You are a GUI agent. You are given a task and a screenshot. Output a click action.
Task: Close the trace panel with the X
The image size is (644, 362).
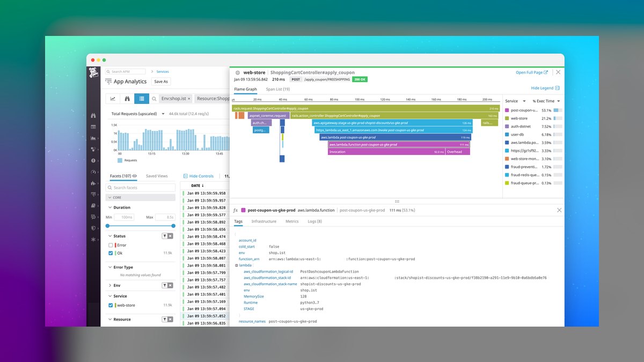pyautogui.click(x=558, y=72)
